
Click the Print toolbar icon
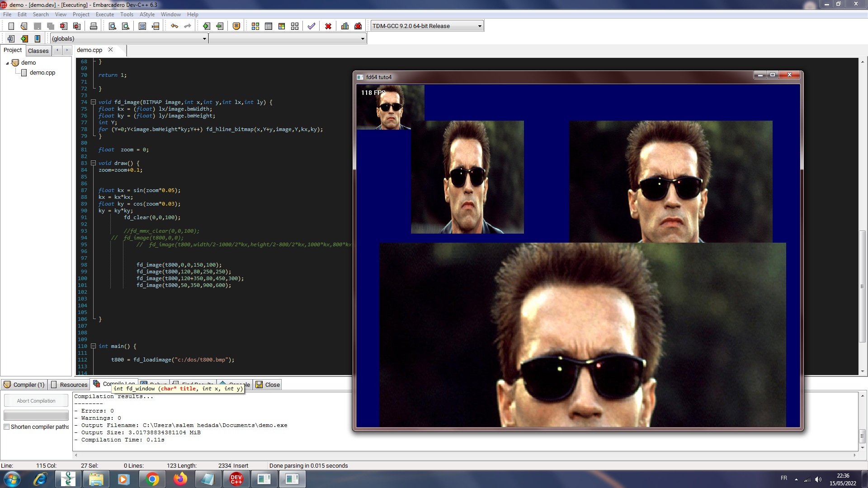[x=93, y=26]
